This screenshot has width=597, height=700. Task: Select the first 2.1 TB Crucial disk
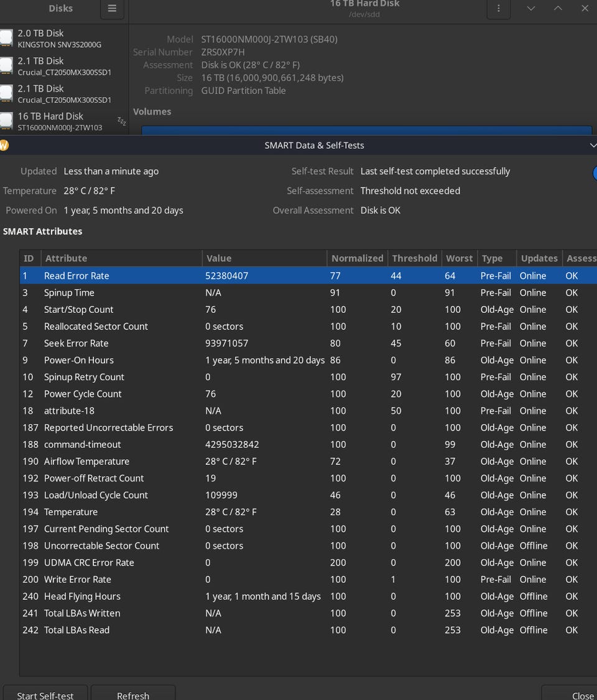click(64, 66)
